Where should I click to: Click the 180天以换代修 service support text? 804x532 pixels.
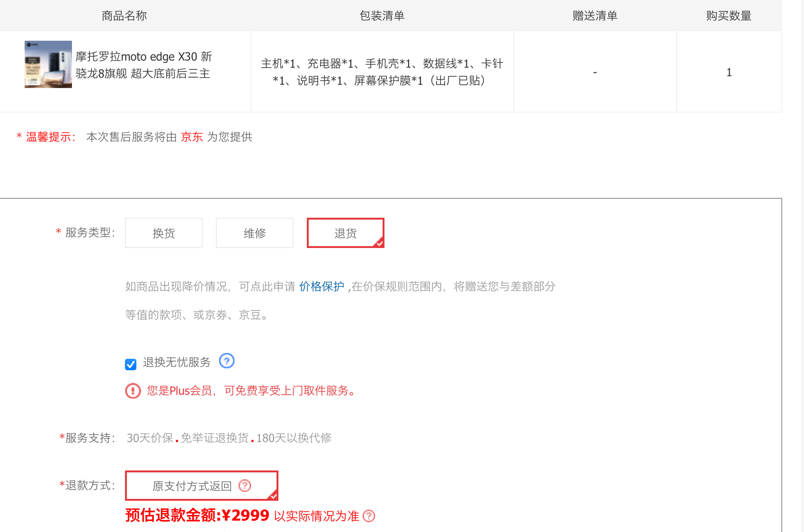pos(294,438)
